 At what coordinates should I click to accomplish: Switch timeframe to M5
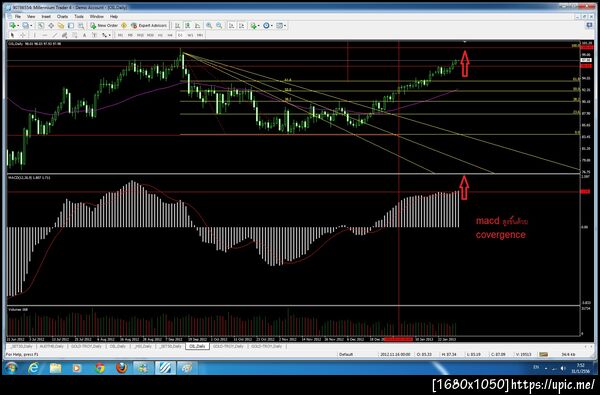(130, 35)
